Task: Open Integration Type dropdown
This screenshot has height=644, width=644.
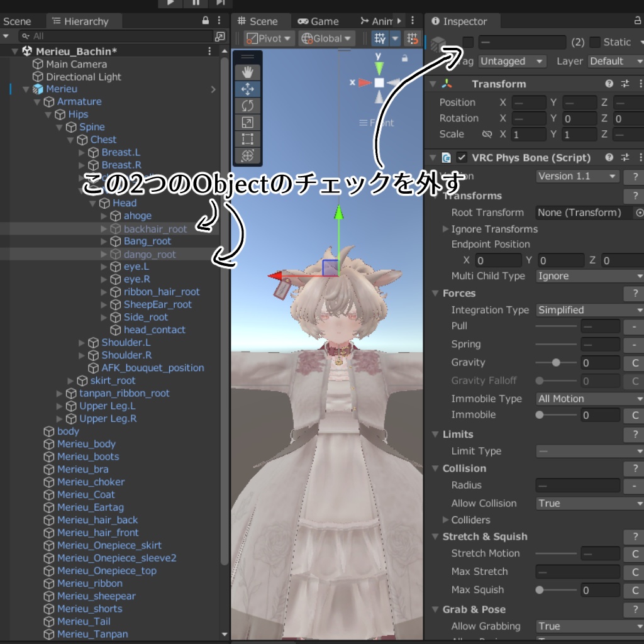Action: (590, 310)
